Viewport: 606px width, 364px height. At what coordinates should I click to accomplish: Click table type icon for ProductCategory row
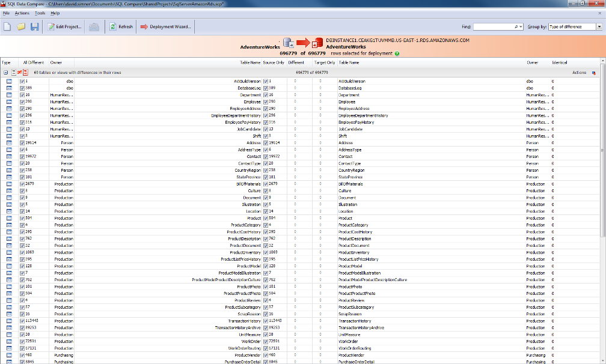tap(9, 225)
